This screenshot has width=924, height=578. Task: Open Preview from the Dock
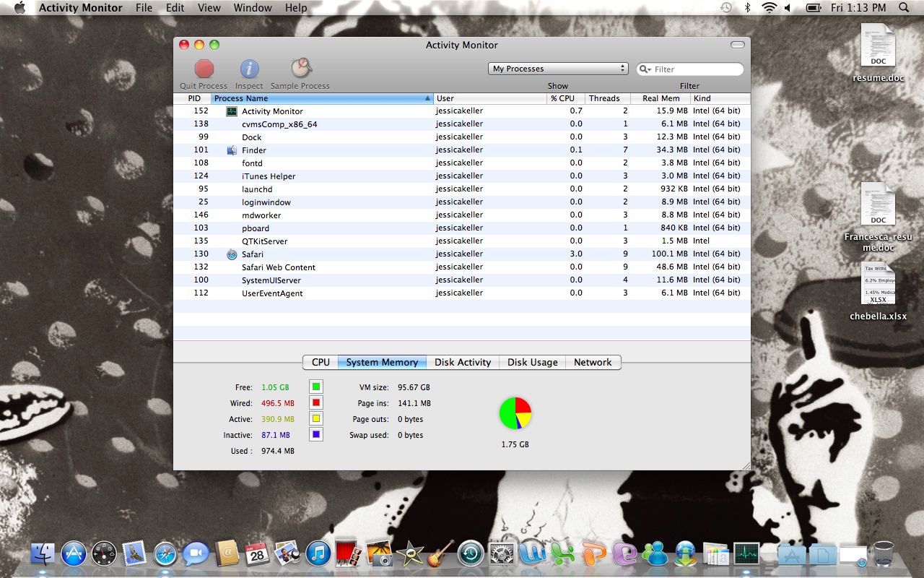[x=287, y=554]
